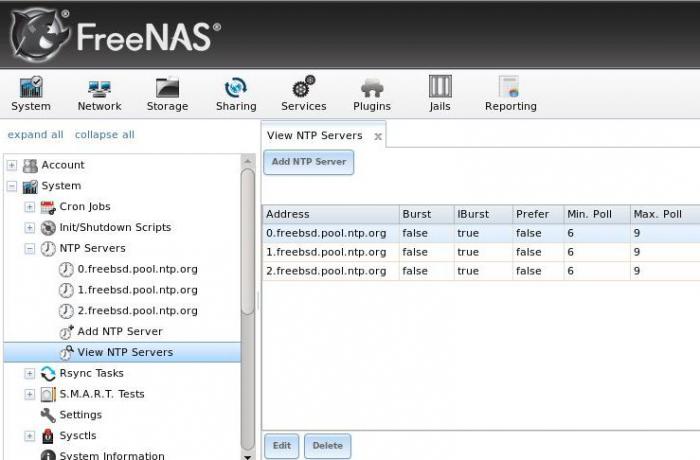Sort by the Min. Poll column header
Viewport: 700px width, 460px height.
(597, 214)
